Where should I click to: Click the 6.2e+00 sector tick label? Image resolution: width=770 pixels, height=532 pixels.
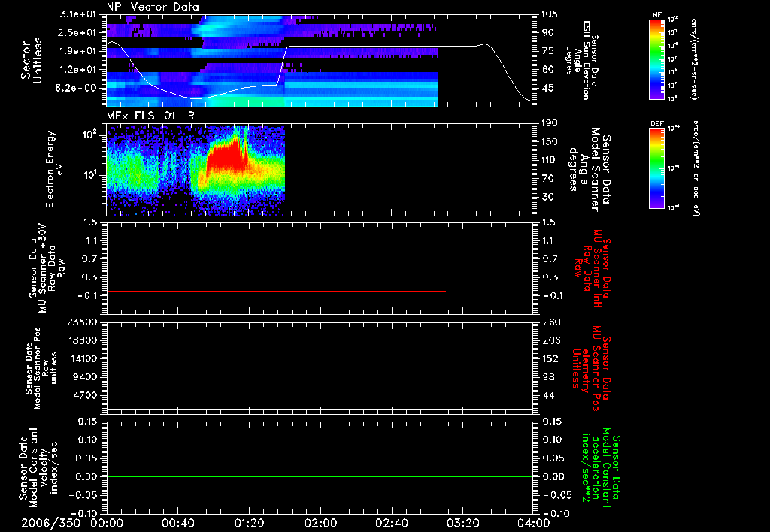76,88
